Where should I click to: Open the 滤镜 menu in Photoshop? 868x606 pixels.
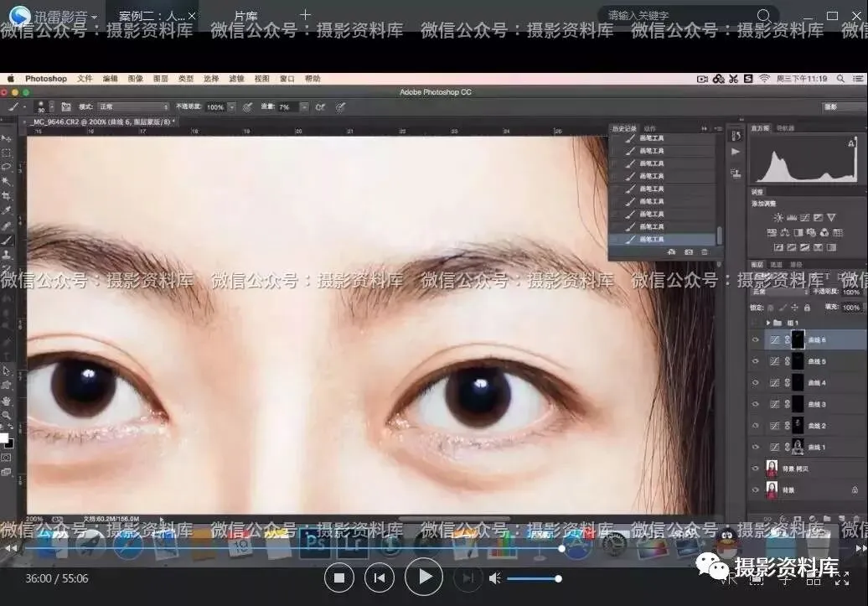coord(236,79)
